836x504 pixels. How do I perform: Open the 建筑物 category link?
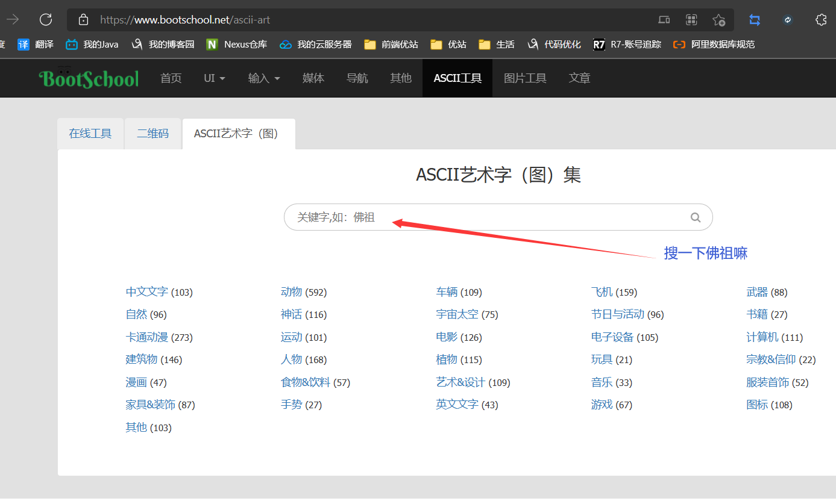(142, 359)
